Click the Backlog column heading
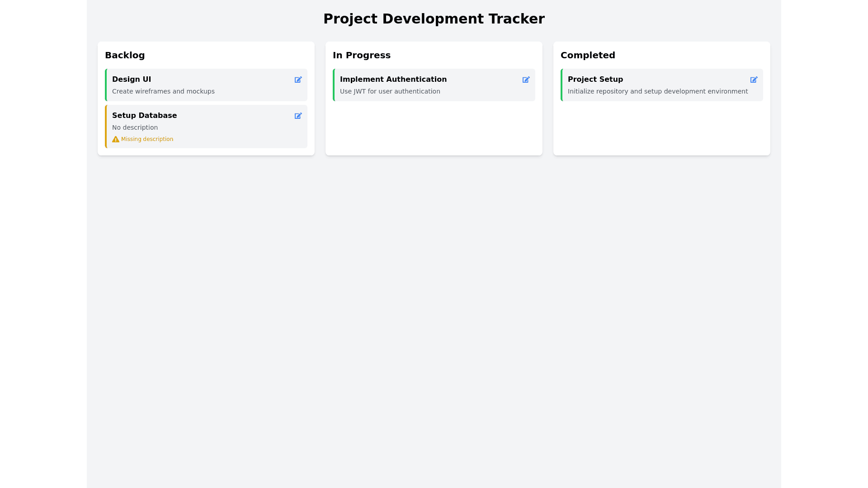The image size is (868, 488). pyautogui.click(x=125, y=55)
